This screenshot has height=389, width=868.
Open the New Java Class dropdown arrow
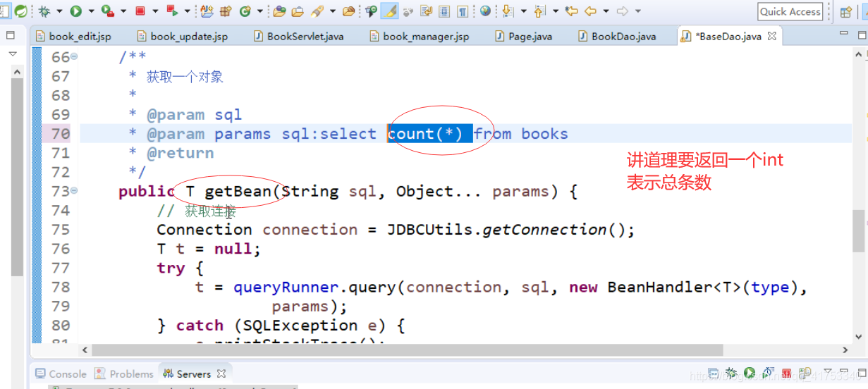(x=260, y=12)
